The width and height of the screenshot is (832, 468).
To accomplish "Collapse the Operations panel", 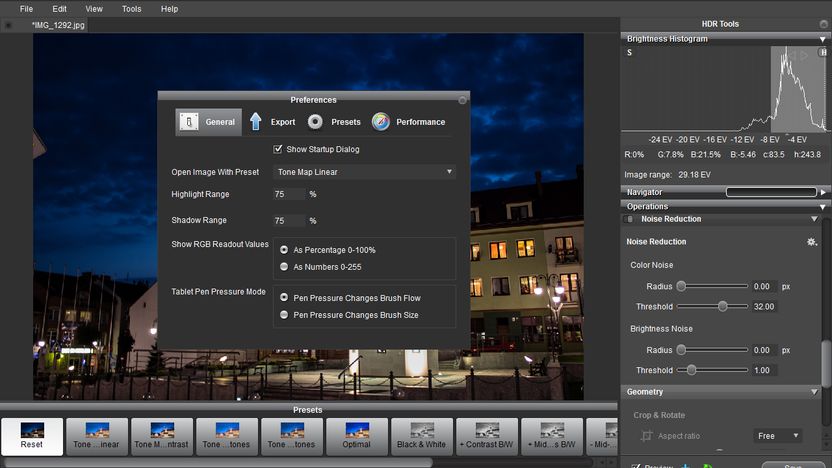I will [822, 206].
